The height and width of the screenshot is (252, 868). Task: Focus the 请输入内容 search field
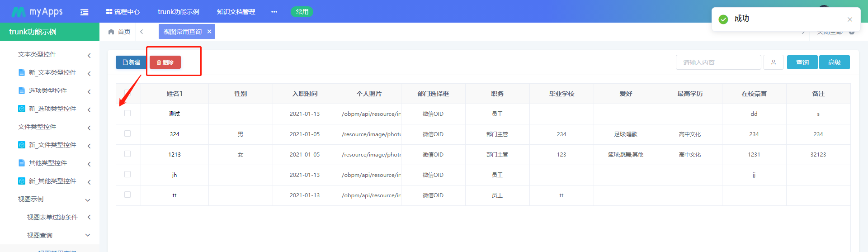point(718,62)
